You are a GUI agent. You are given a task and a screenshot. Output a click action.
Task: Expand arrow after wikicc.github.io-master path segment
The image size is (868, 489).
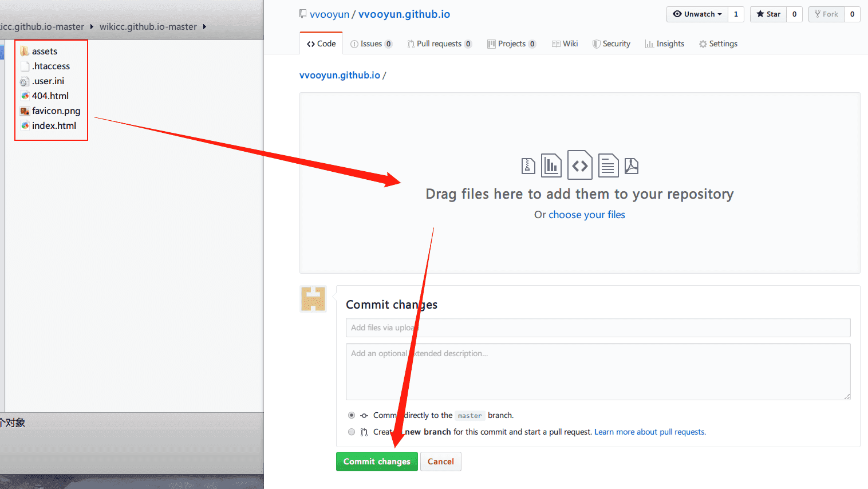click(204, 27)
